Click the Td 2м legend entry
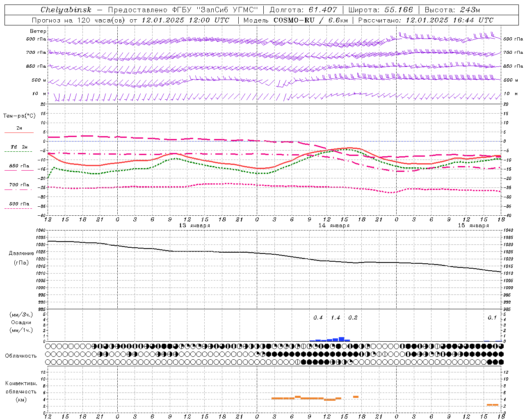 (19, 147)
